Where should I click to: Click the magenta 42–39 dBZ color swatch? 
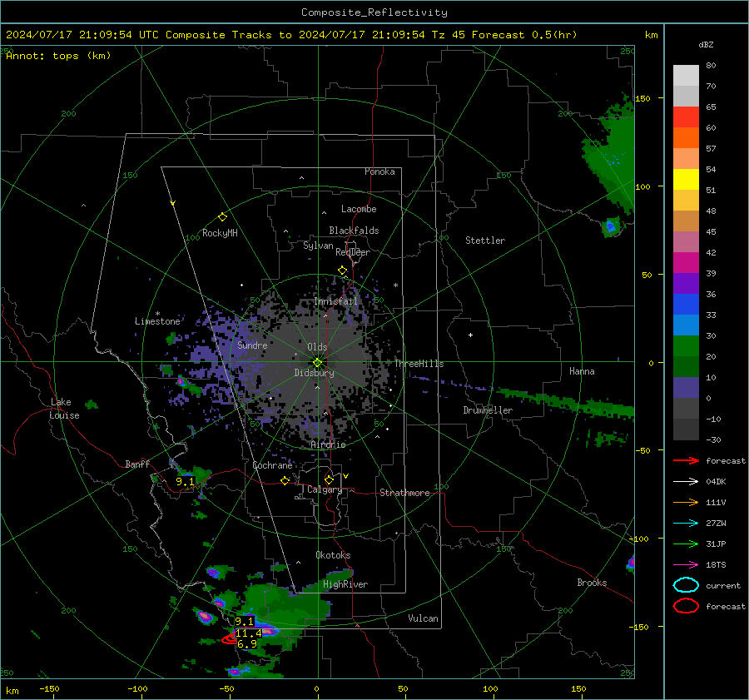click(x=686, y=262)
